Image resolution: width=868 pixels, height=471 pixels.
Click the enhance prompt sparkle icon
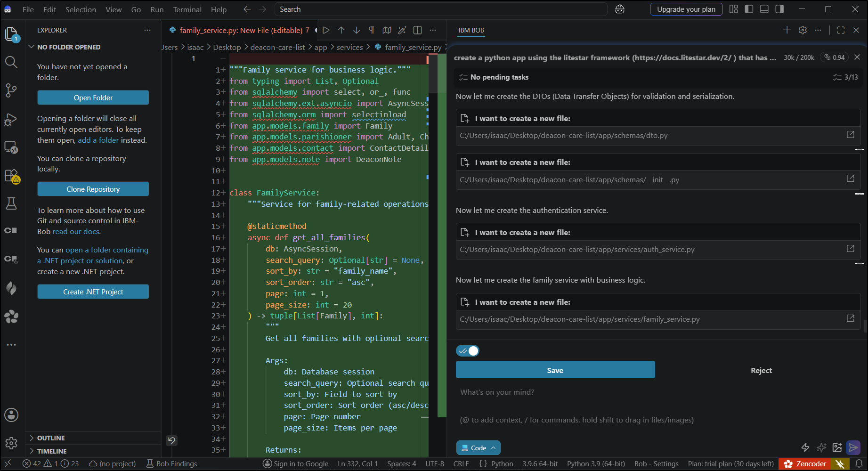821,447
